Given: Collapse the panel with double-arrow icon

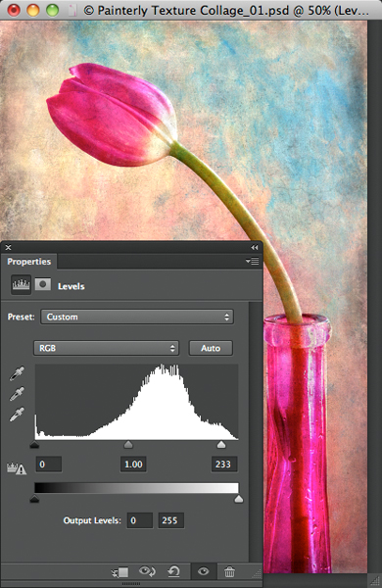Looking at the screenshot, I should (x=255, y=248).
